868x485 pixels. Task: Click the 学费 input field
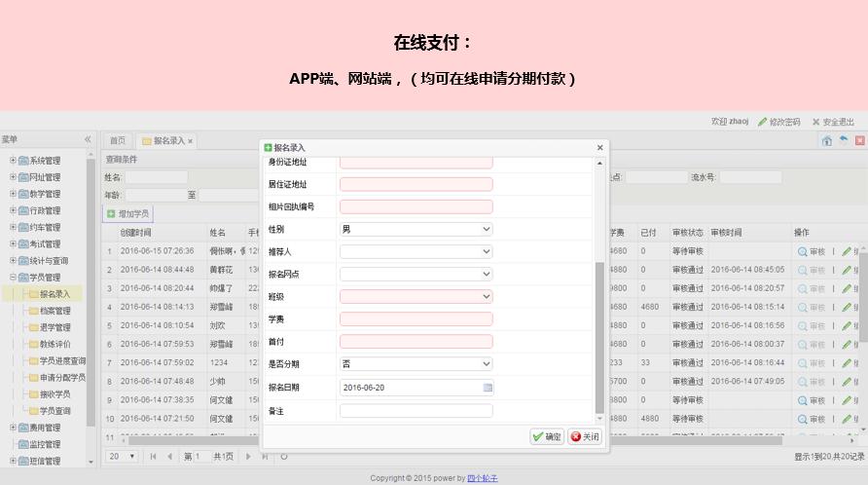click(x=416, y=318)
